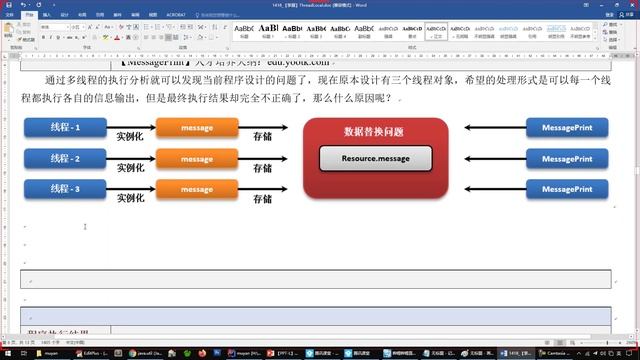Viewport: 640px width, 360px height.
Task: Apply borders to the paragraph
Action: pyautogui.click(x=211, y=38)
